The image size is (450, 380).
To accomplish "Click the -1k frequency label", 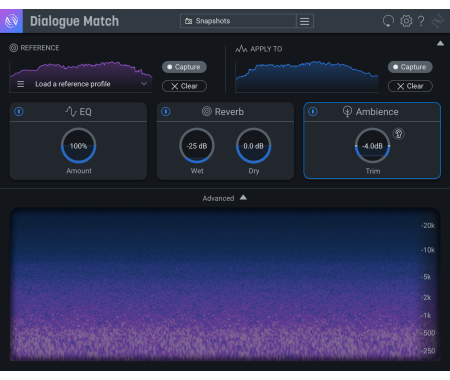I will [x=426, y=315].
